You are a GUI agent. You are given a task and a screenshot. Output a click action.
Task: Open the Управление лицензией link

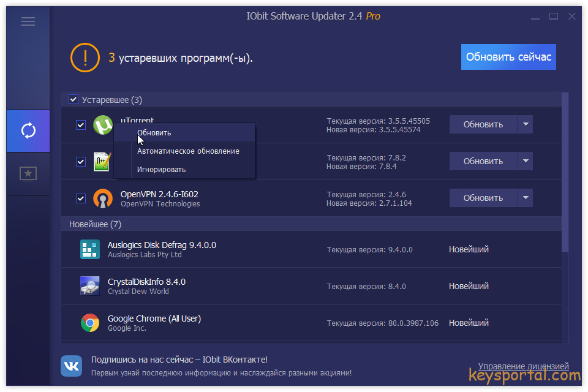click(523, 366)
